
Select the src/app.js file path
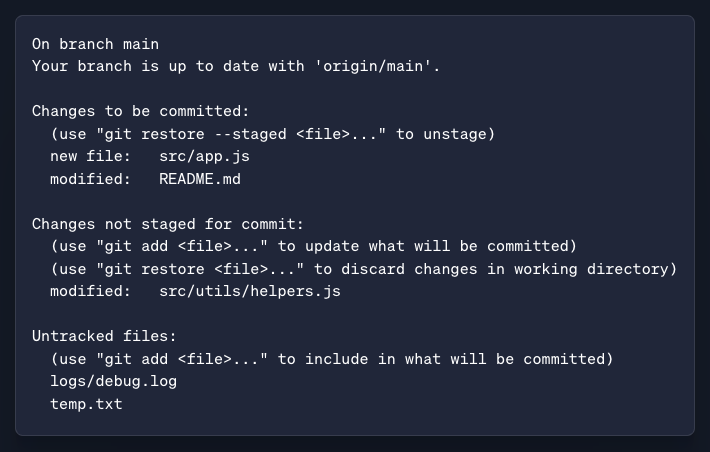[x=204, y=157]
